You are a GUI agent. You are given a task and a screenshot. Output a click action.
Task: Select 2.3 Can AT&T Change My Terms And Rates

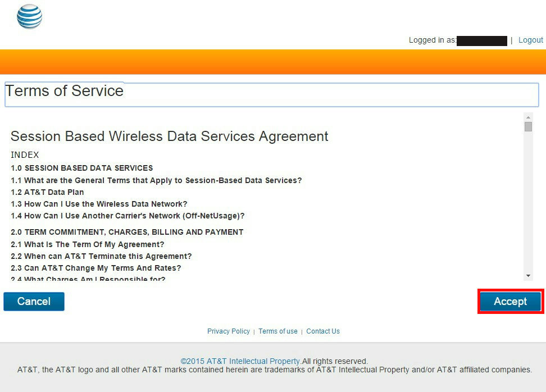pyautogui.click(x=96, y=268)
